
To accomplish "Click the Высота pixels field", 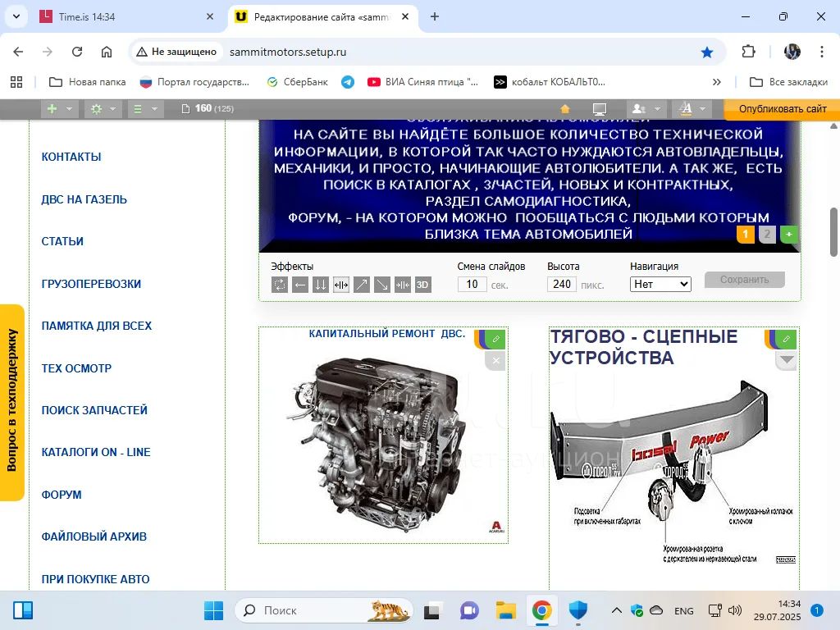I will [561, 284].
